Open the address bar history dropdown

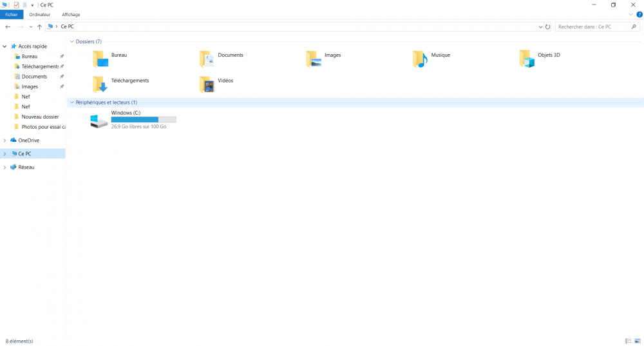pyautogui.click(x=540, y=27)
